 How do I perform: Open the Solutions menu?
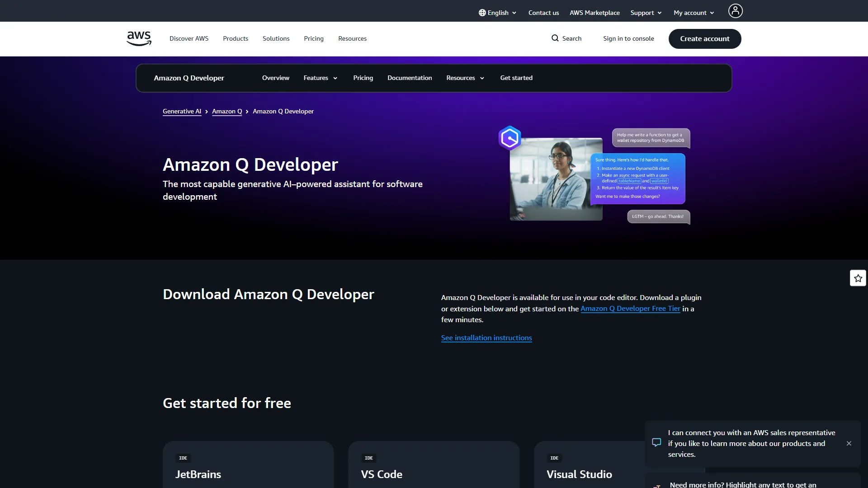276,38
